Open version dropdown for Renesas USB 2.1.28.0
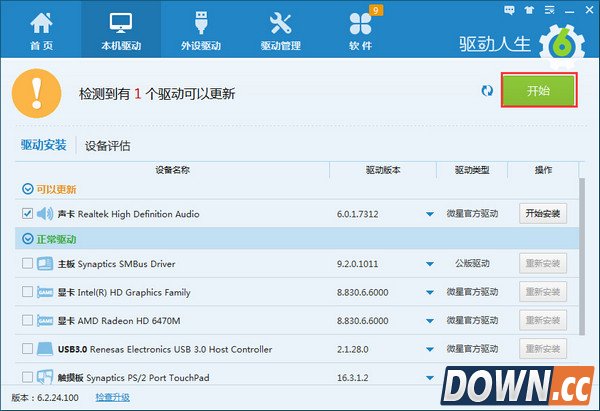The height and width of the screenshot is (411, 600). coord(430,349)
